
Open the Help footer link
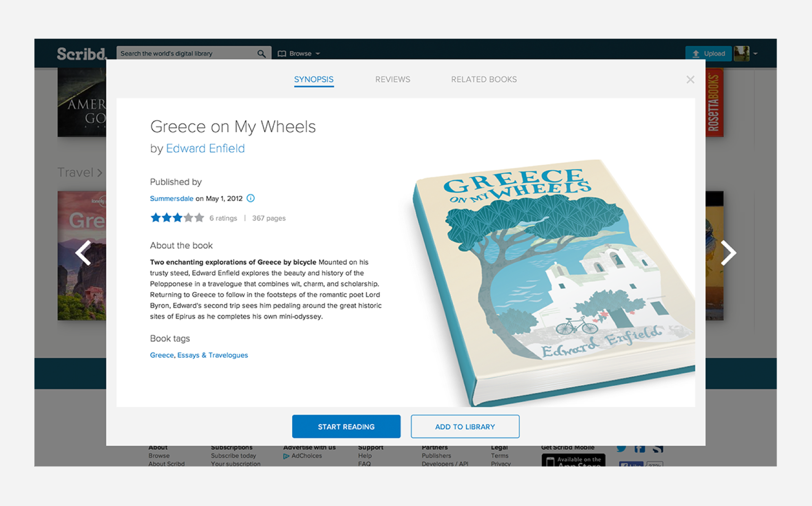(364, 456)
